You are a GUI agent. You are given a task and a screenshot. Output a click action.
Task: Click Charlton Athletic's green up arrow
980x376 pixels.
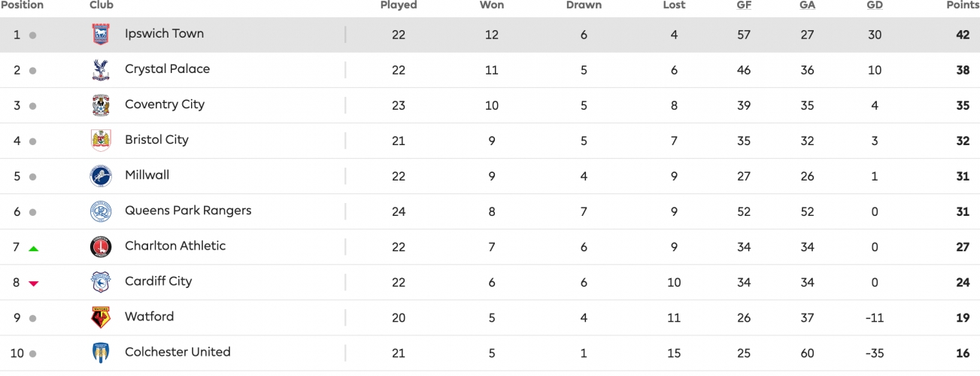33,247
